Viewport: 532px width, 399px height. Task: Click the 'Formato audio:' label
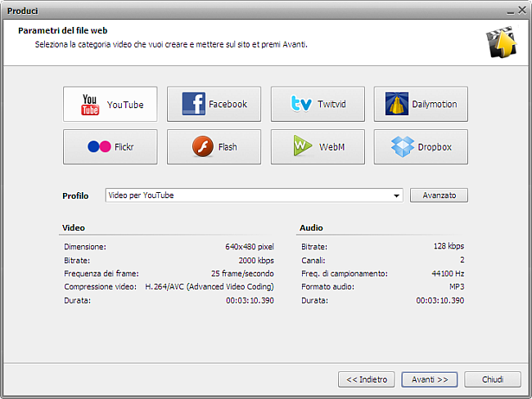pos(327,287)
